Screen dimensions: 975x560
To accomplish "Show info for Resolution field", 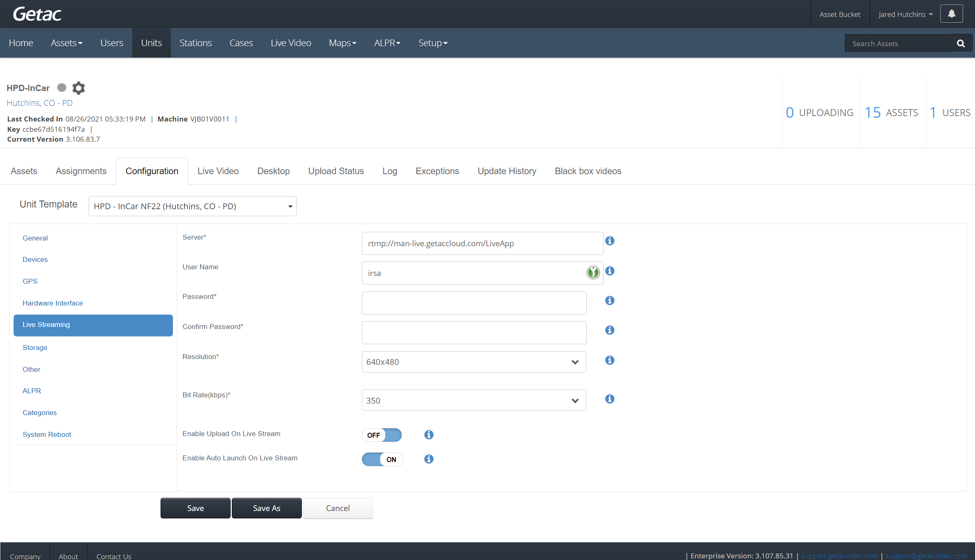I will (x=610, y=360).
